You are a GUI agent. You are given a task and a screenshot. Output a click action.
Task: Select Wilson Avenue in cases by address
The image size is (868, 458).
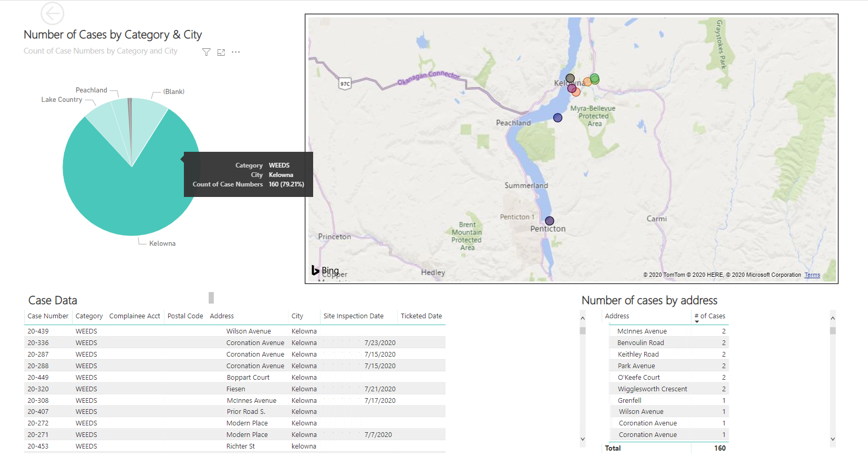coord(641,412)
